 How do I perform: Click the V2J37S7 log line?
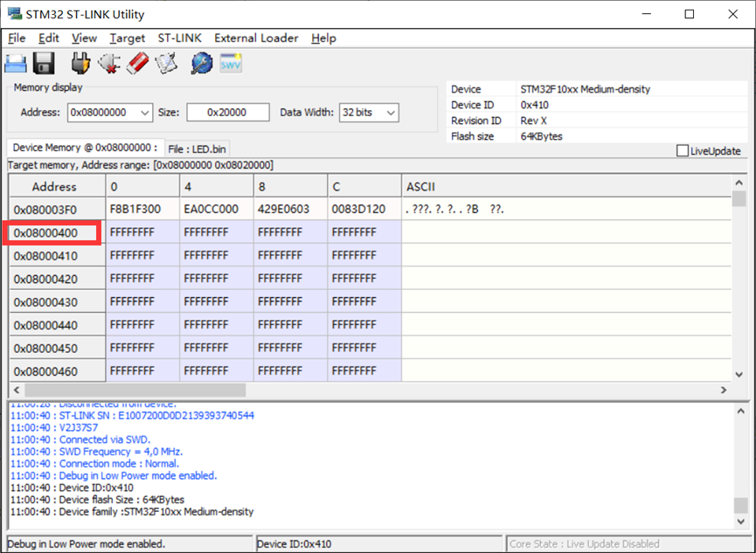coord(54,428)
